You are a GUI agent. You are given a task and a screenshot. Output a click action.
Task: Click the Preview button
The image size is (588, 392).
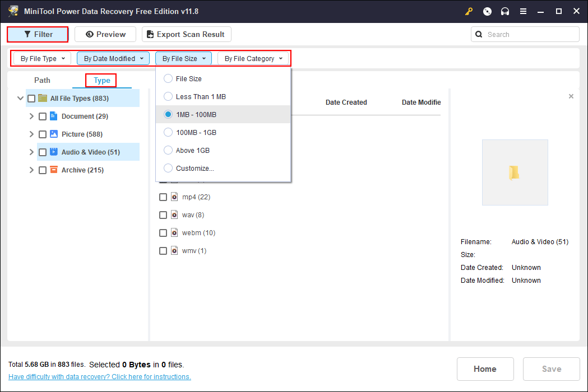(x=105, y=35)
